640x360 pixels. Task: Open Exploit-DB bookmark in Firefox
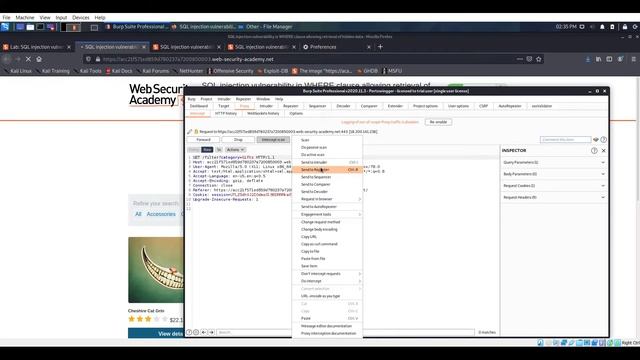click(x=273, y=71)
